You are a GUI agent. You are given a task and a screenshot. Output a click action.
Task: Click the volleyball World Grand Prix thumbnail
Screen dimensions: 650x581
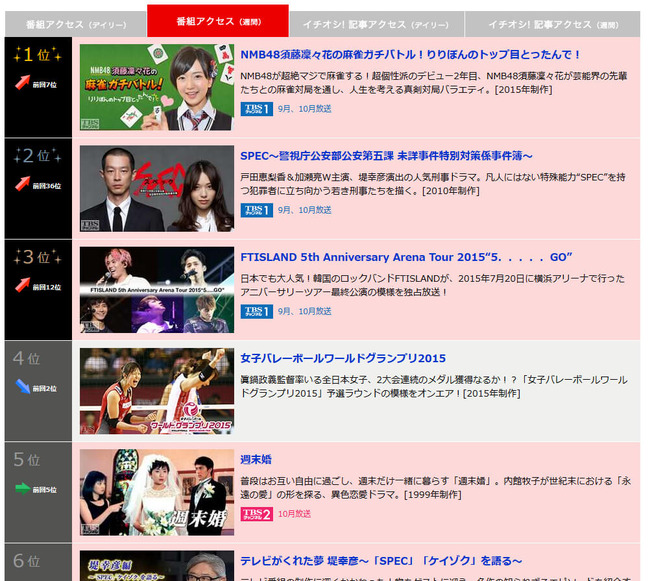pyautogui.click(x=157, y=391)
